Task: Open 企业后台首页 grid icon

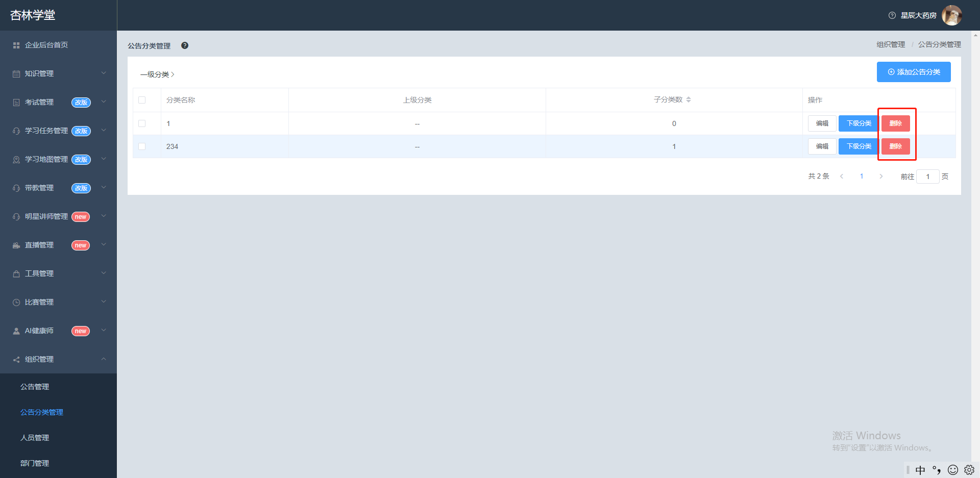Action: pyautogui.click(x=16, y=45)
